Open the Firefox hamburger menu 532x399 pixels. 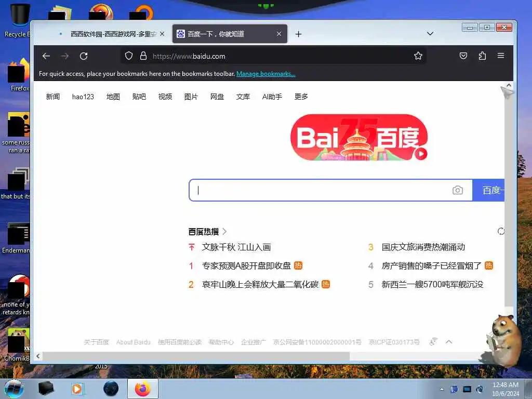pos(501,56)
